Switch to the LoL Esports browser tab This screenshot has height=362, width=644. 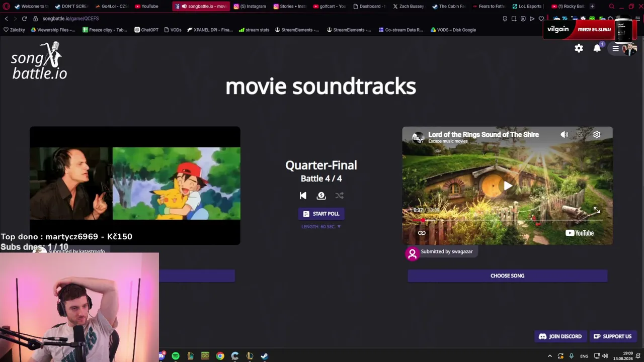click(528, 7)
